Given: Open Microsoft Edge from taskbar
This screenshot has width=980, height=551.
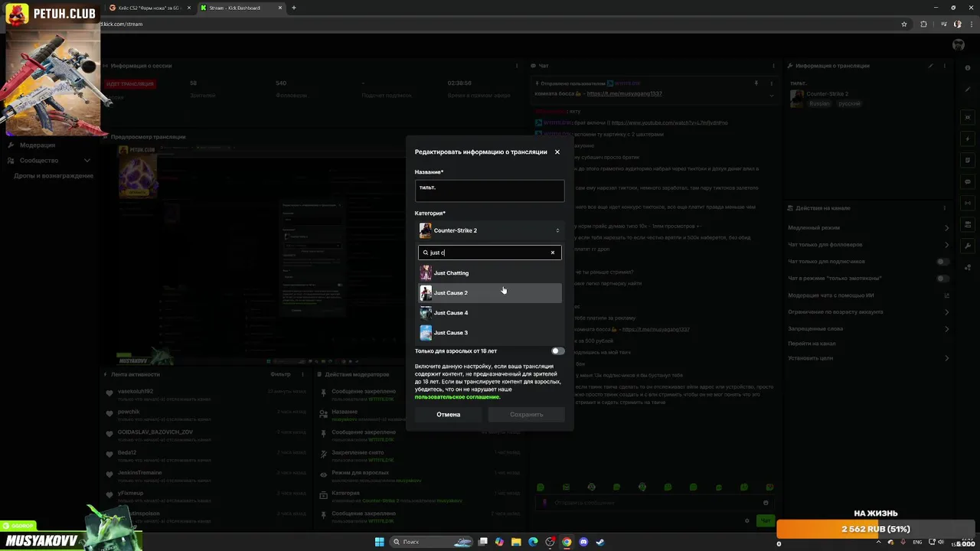Looking at the screenshot, I should pyautogui.click(x=533, y=542).
